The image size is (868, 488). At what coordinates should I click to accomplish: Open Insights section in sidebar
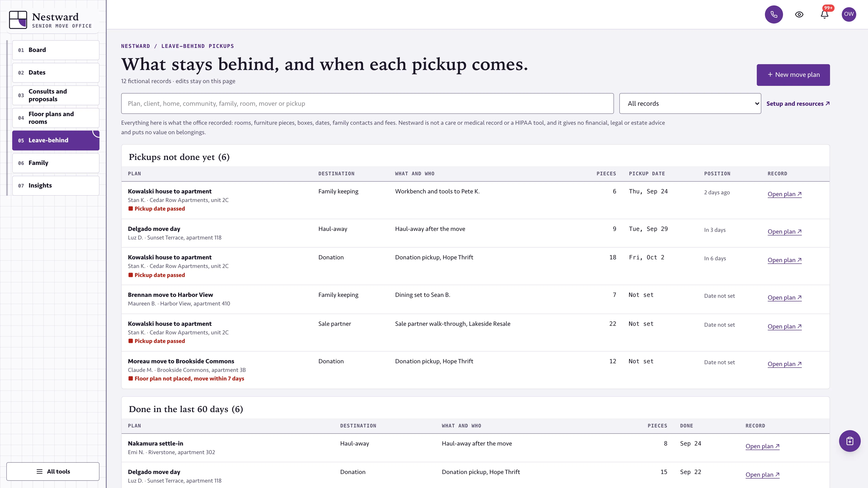56,185
